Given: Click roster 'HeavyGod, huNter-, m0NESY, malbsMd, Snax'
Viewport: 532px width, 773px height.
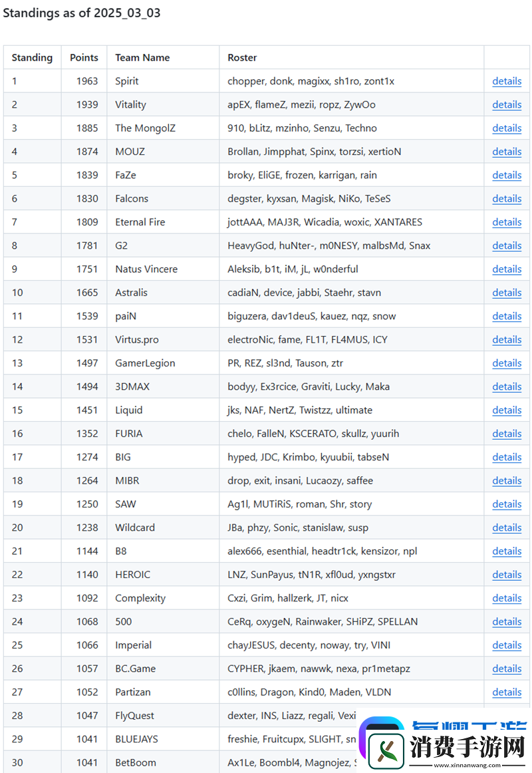Looking at the screenshot, I should [329, 245].
